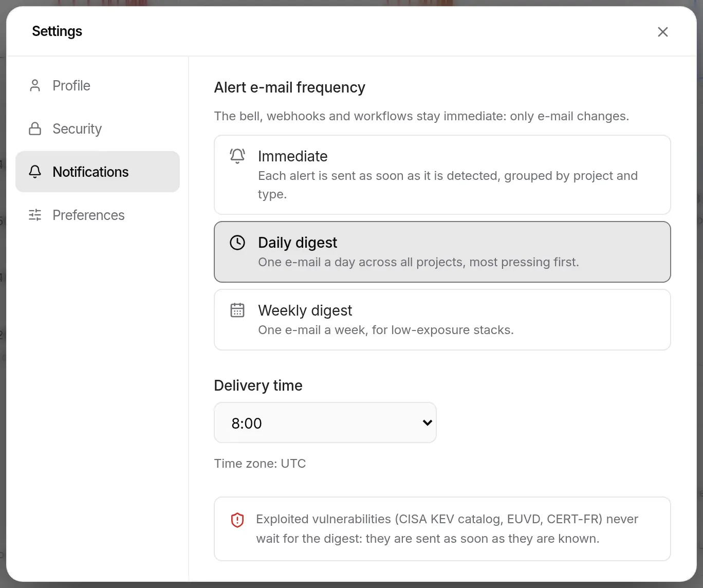Viewport: 703px width, 588px height.
Task: Click the clock icon beside Daily digest
Action: tap(237, 242)
